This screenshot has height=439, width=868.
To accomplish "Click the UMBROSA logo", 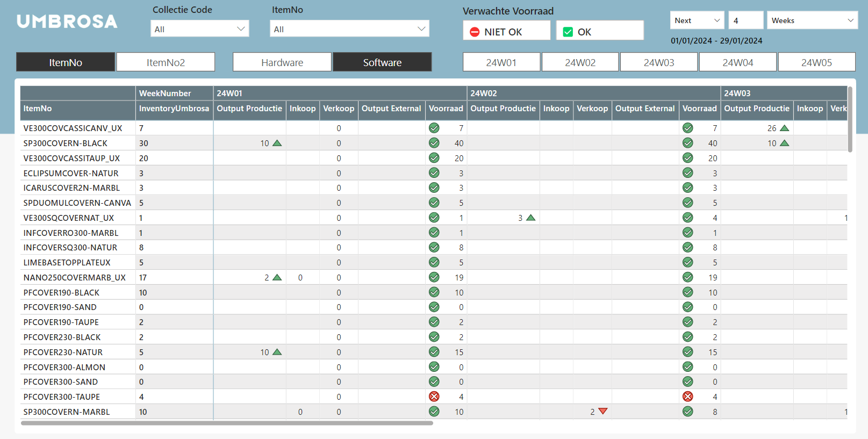I will 67,21.
